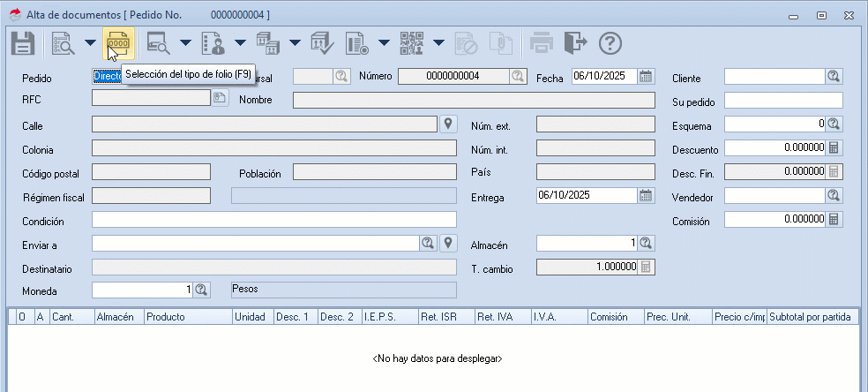Click the Su pedido input field
Screen dimensions: 868x392
click(x=783, y=101)
